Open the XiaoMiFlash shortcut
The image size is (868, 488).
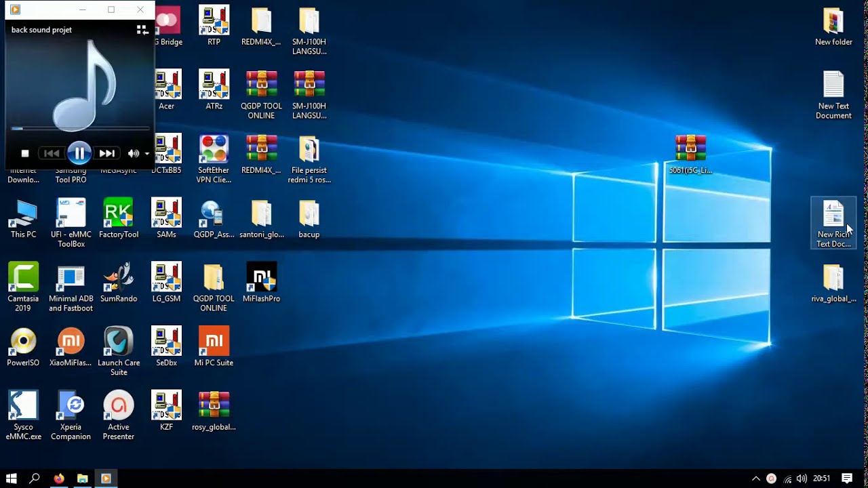pos(71,347)
